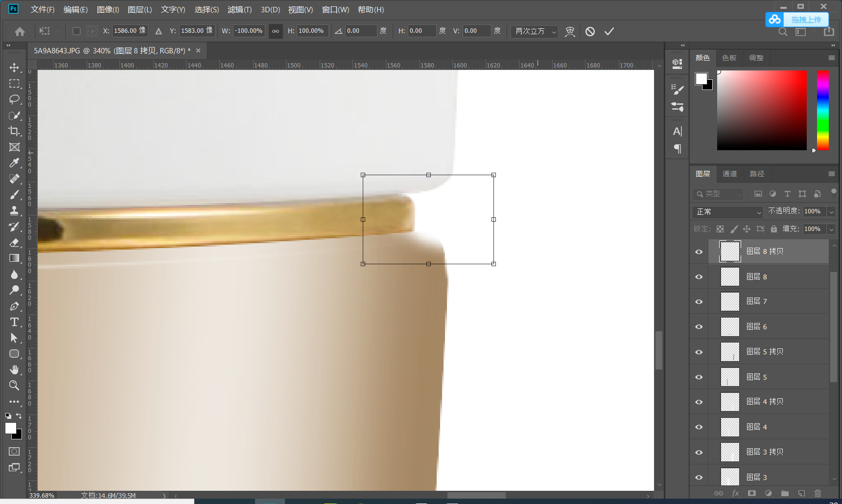Viewport: 842px width, 504px height.
Task: Hide the 图层 5 拷贝 layer
Action: [699, 352]
